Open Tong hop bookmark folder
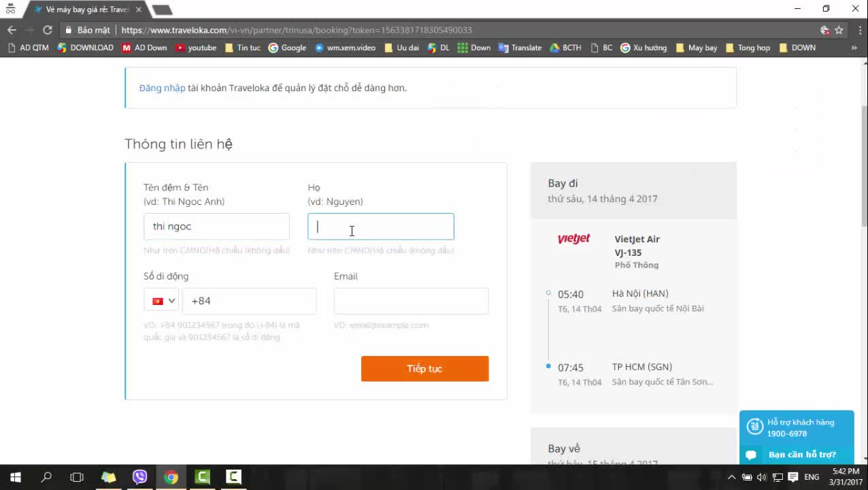Screen dimensions: 868x490 pos(748,48)
